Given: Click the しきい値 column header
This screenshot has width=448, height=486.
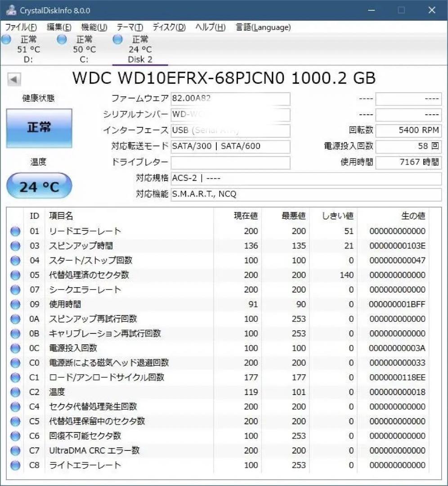Looking at the screenshot, I should (x=338, y=216).
